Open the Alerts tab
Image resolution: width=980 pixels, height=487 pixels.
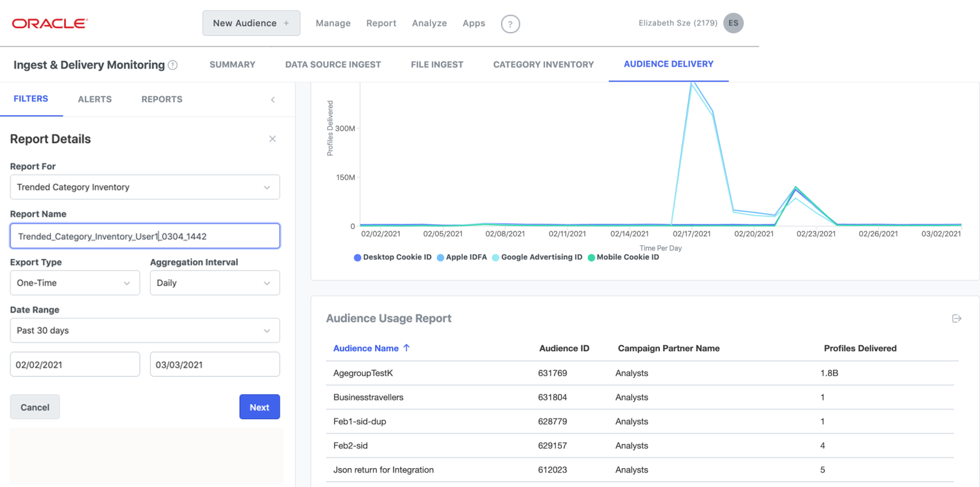[x=95, y=99]
